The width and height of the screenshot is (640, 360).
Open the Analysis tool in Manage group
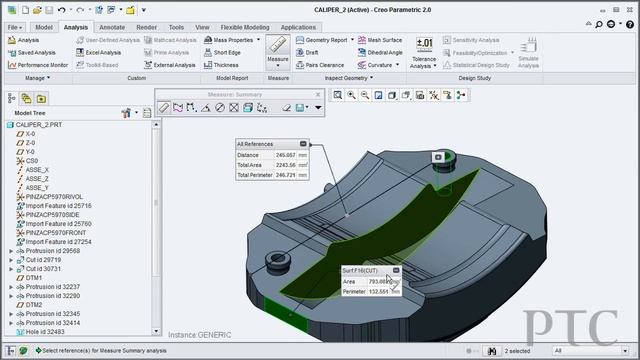(24, 40)
